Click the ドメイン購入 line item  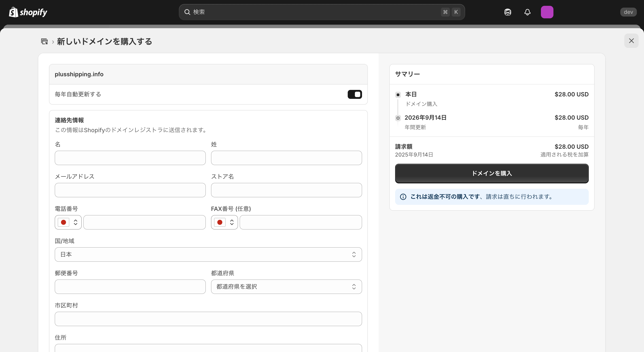[x=421, y=104]
